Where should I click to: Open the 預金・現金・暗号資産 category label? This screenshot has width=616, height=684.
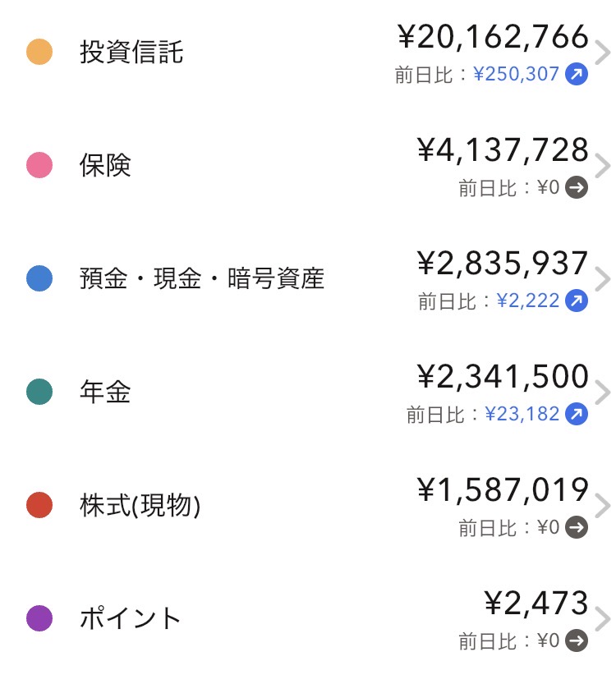point(201,279)
